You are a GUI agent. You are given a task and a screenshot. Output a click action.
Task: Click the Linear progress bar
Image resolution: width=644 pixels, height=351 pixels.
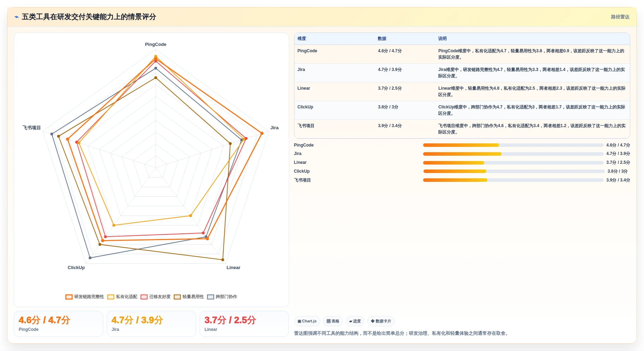click(513, 163)
